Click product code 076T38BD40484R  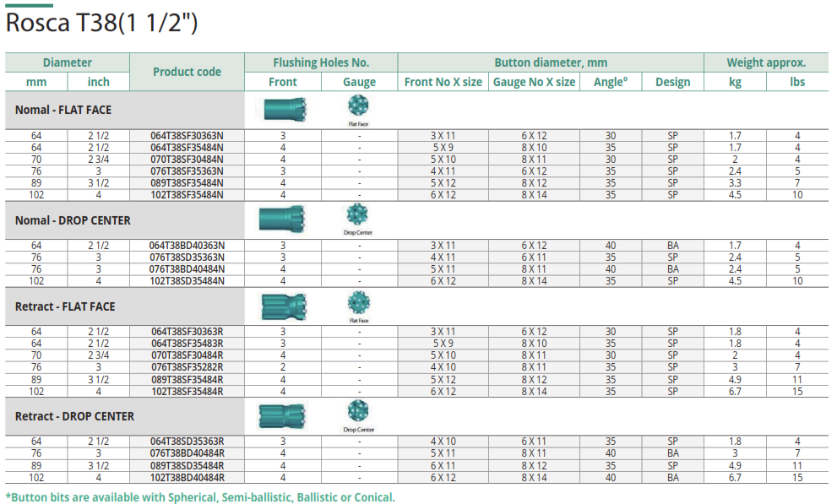click(187, 453)
